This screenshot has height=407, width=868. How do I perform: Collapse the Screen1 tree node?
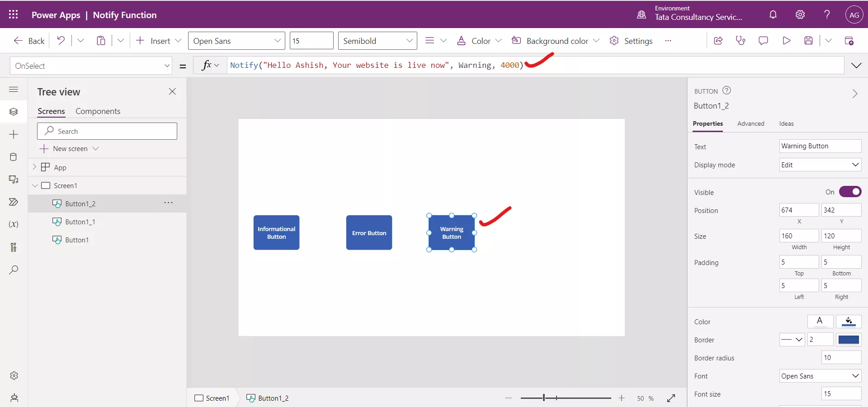(35, 185)
